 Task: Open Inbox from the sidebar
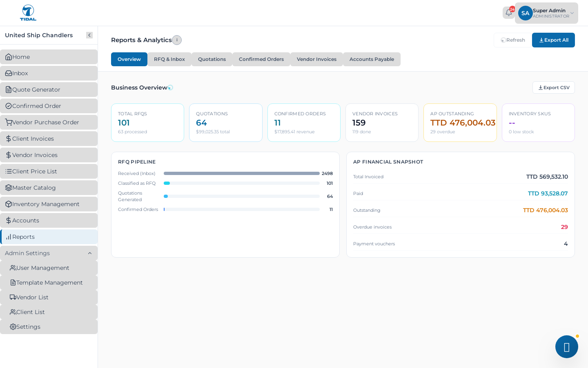pos(49,73)
